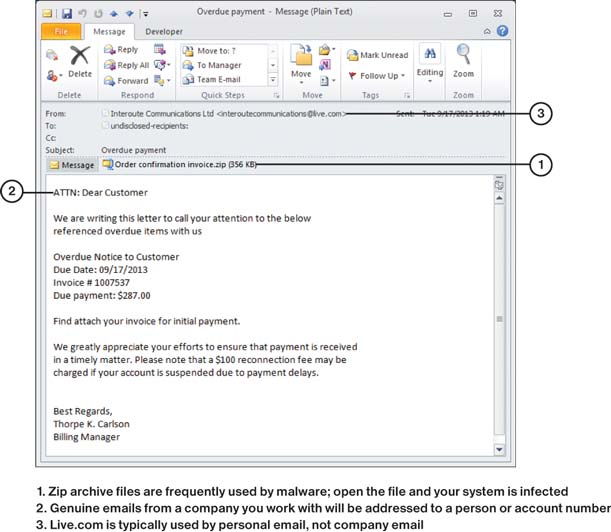Click the Delete message X icon
The height and width of the screenshot is (532, 611).
coord(80,55)
